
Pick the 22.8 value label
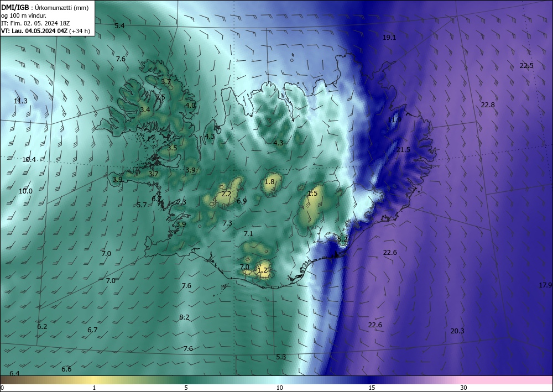(x=488, y=104)
